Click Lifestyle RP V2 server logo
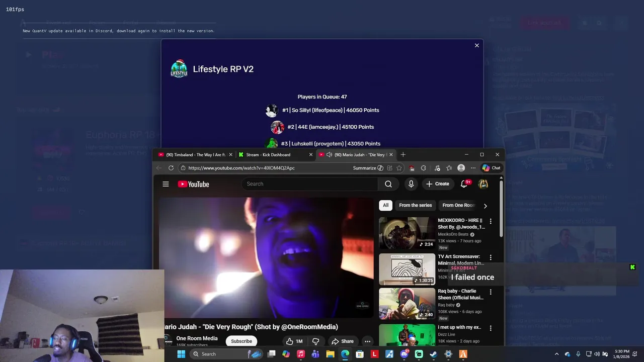The height and width of the screenshot is (362, 644). [179, 69]
